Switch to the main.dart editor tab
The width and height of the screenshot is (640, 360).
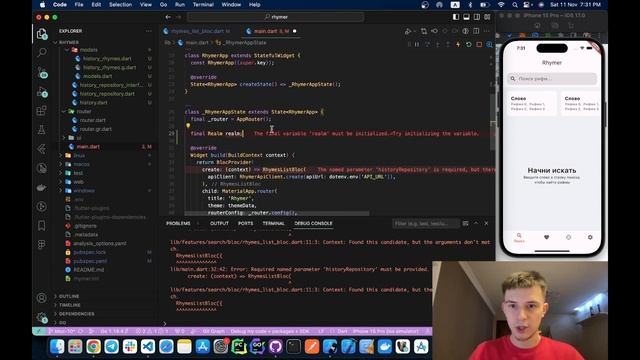[x=271, y=31]
